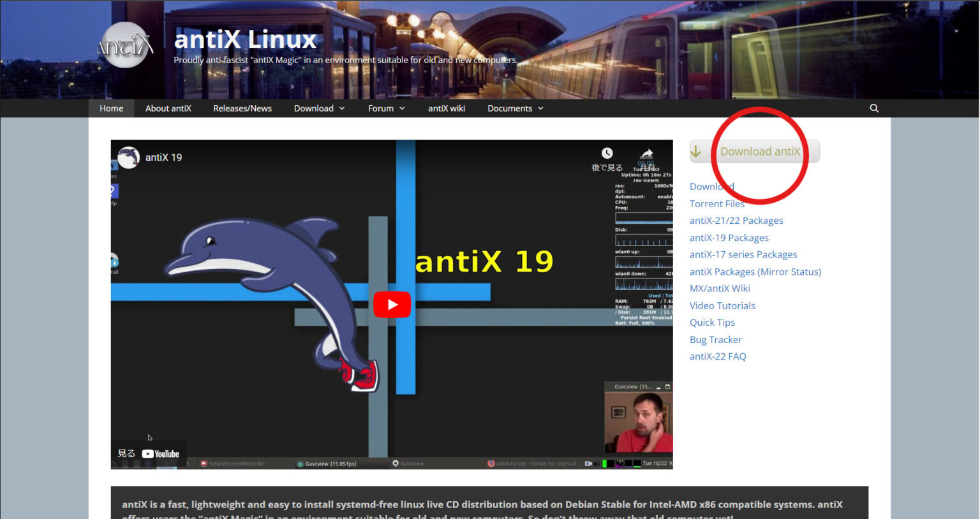Click the Share arrow icon on the video
The height and width of the screenshot is (519, 980).
[646, 152]
